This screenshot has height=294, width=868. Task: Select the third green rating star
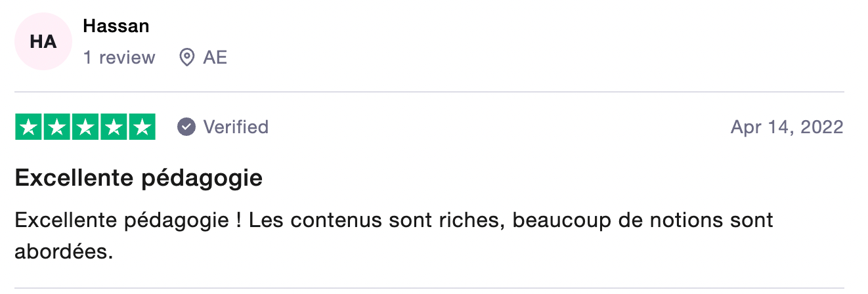(x=85, y=127)
